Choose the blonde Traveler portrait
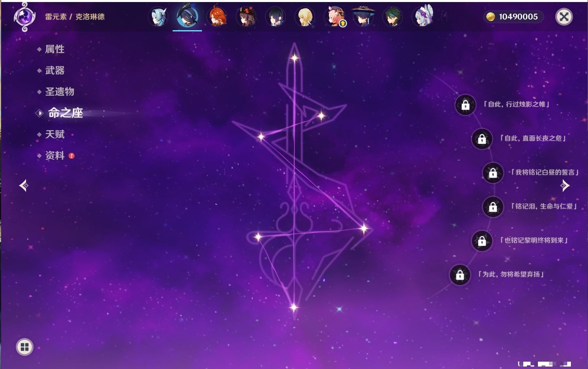Viewport: 588px width, 369px height. (x=305, y=17)
